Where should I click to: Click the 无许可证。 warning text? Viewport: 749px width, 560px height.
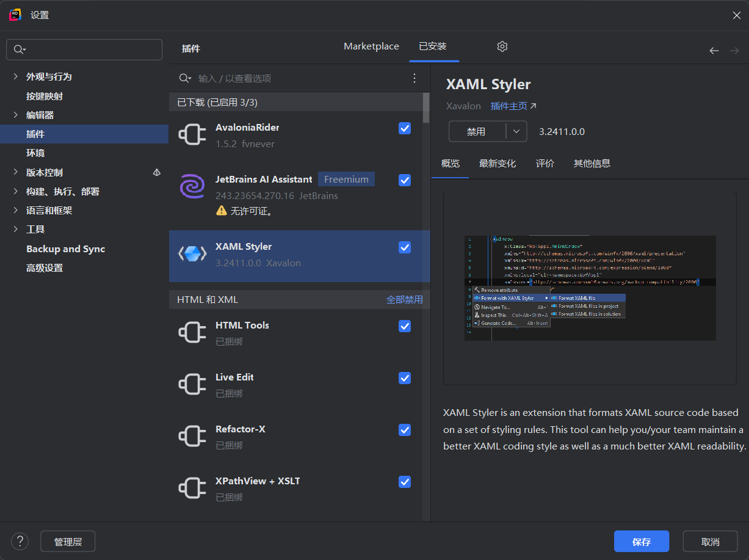(251, 211)
